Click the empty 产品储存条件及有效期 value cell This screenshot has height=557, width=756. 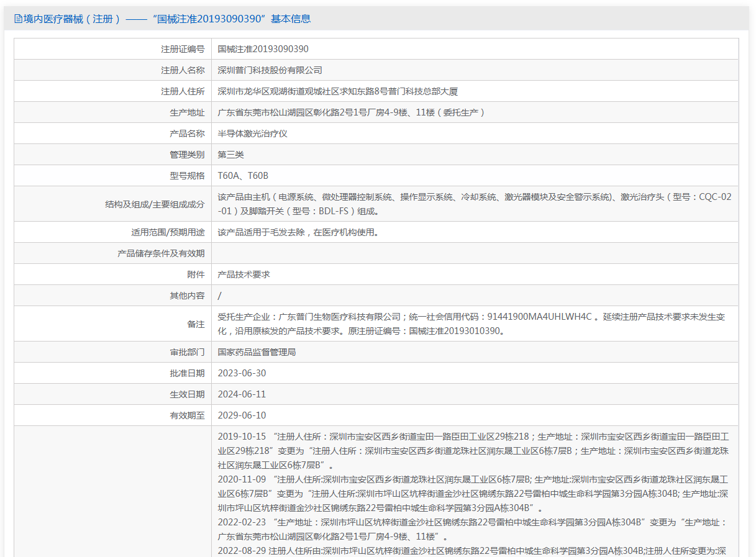point(475,253)
